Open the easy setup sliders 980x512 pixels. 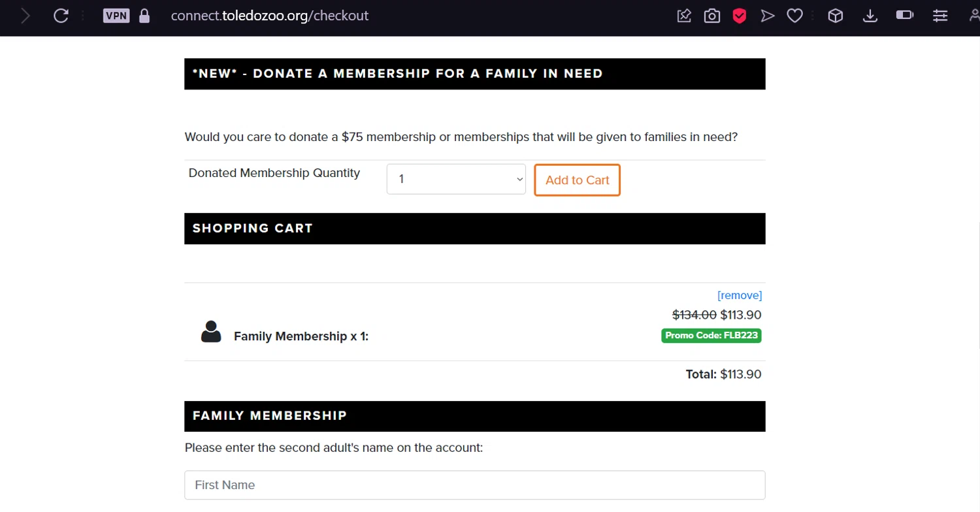click(x=939, y=16)
